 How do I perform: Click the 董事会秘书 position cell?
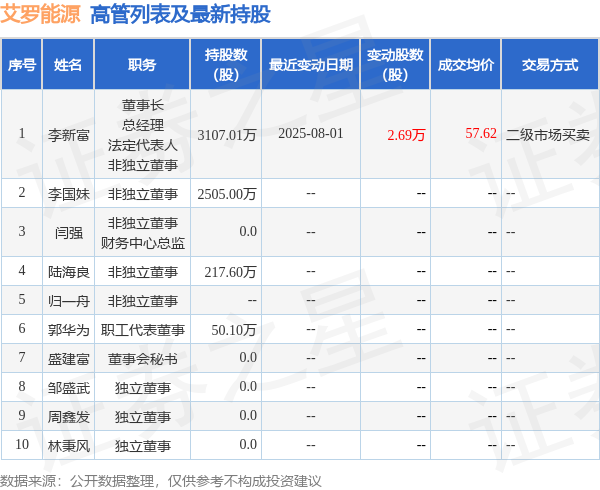coord(143,359)
